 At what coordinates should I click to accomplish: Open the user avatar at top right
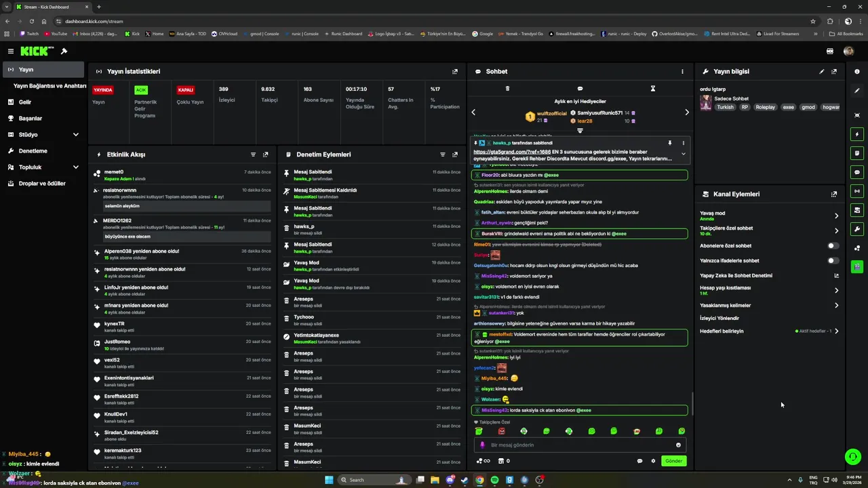(x=848, y=51)
